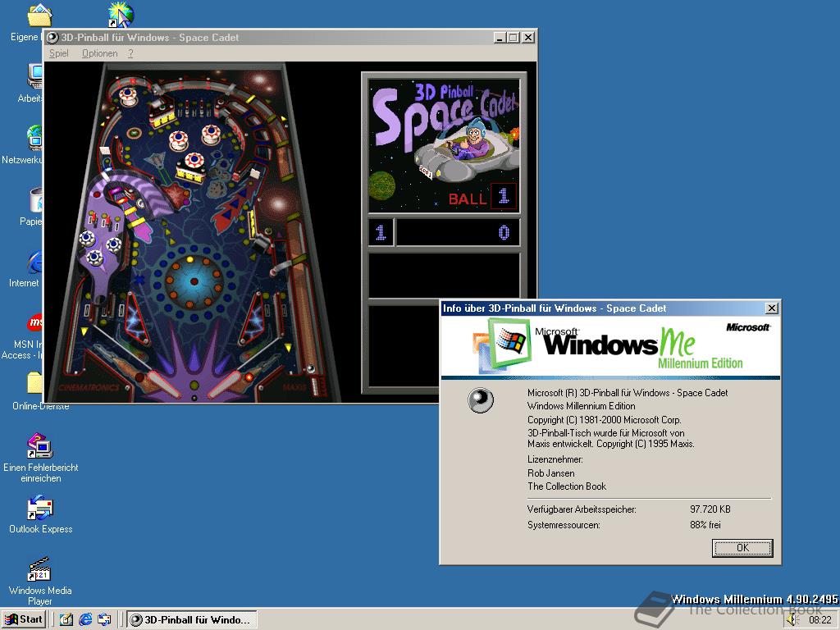Image resolution: width=840 pixels, height=630 pixels.
Task: Open the ? help menu in Pinball
Action: (130, 53)
